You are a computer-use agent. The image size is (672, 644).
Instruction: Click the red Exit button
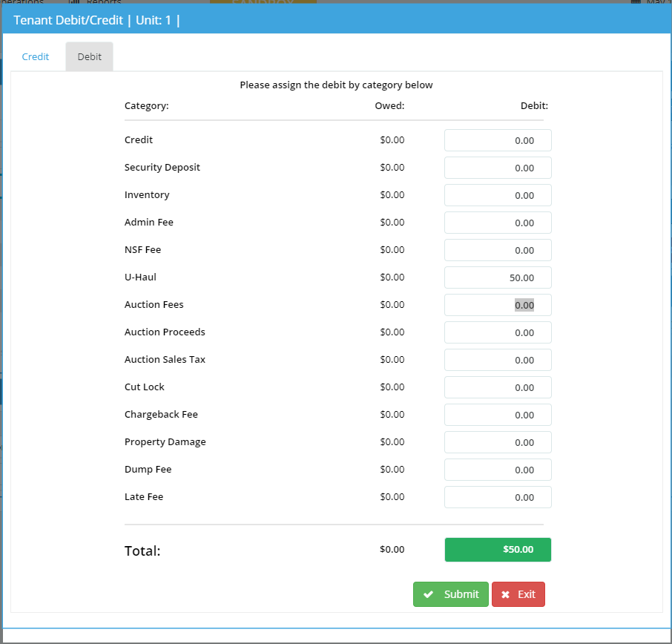coord(518,594)
